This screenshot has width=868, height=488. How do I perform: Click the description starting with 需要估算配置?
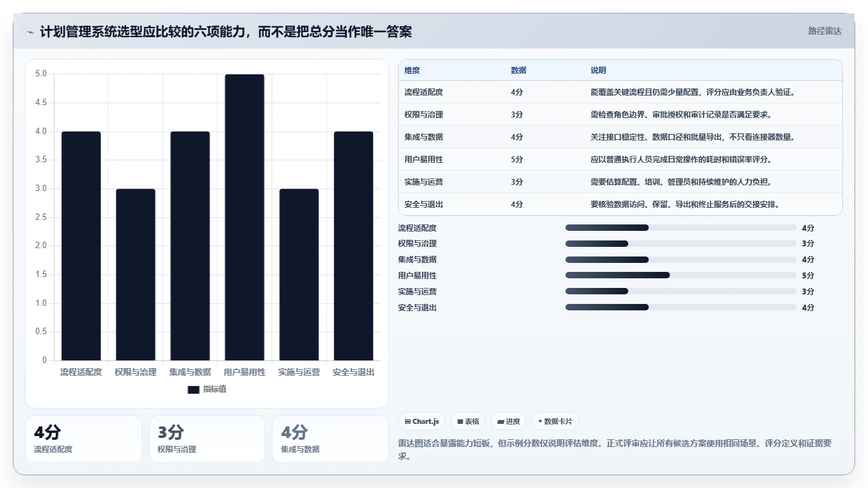(x=681, y=182)
